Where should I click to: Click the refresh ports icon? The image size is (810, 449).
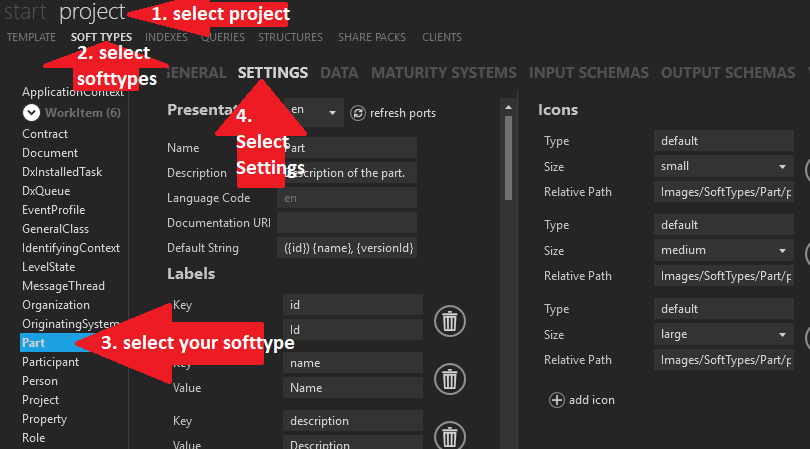[357, 113]
